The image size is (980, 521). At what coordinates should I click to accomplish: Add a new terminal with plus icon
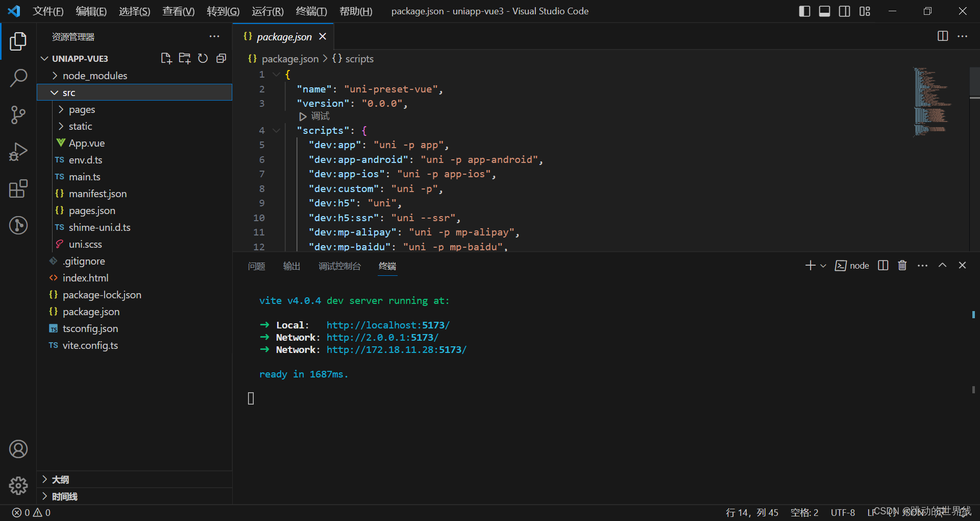(810, 266)
